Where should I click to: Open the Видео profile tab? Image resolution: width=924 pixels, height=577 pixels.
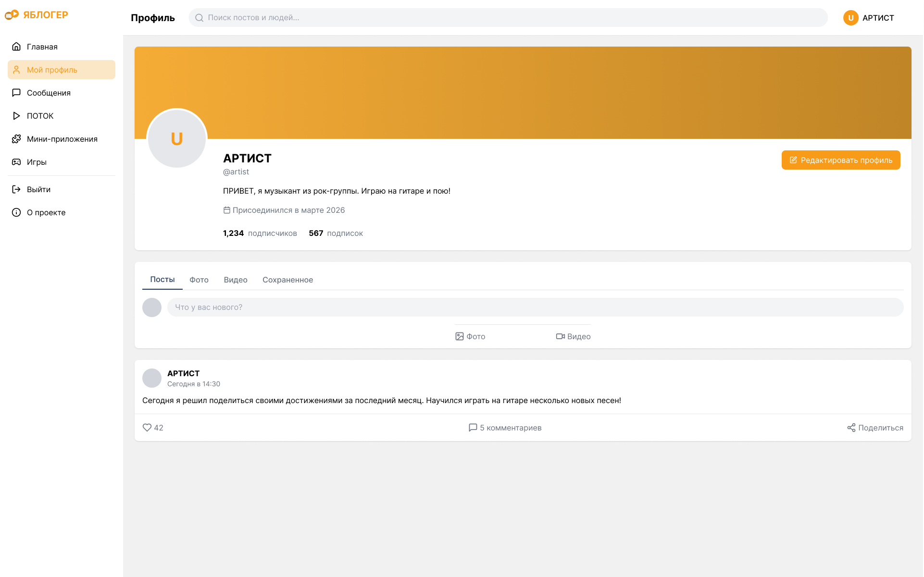click(236, 280)
